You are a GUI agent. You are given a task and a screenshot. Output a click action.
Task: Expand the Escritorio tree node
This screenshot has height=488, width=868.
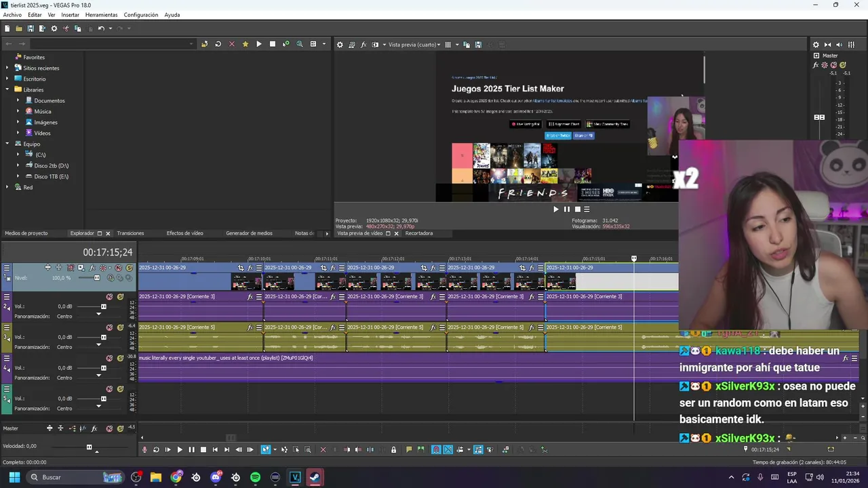tap(7, 79)
